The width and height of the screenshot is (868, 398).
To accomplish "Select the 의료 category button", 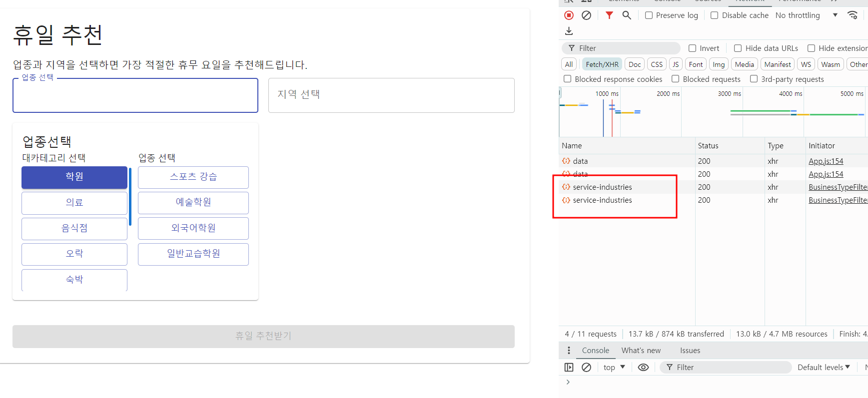I will click(74, 203).
